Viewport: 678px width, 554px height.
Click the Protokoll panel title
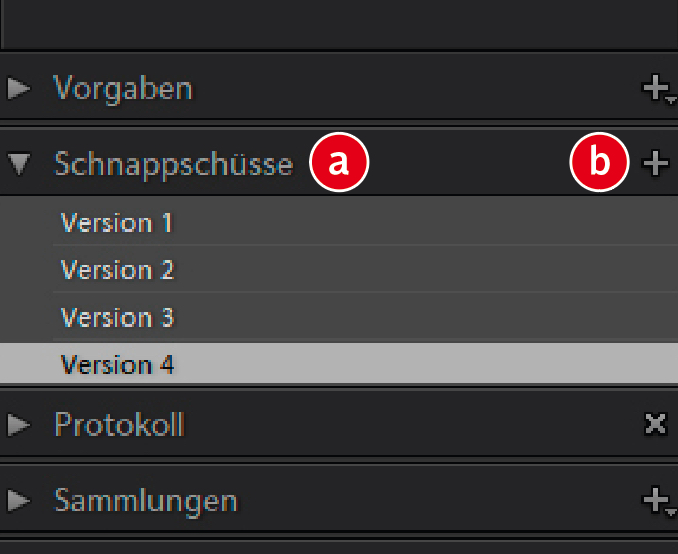click(119, 425)
